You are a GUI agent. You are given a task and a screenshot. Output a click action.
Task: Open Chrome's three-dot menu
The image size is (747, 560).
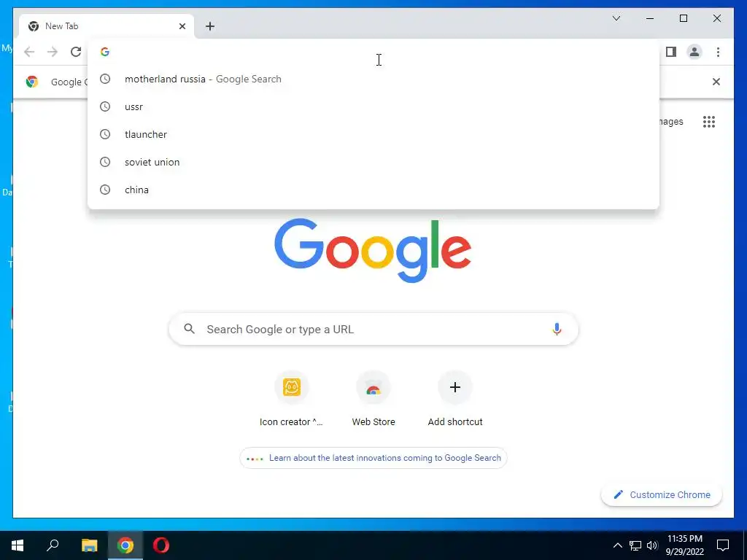(718, 52)
